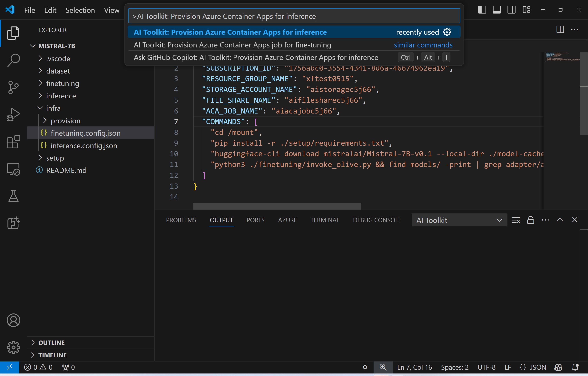Open the Selection menu
The height and width of the screenshot is (376, 588).
click(80, 10)
